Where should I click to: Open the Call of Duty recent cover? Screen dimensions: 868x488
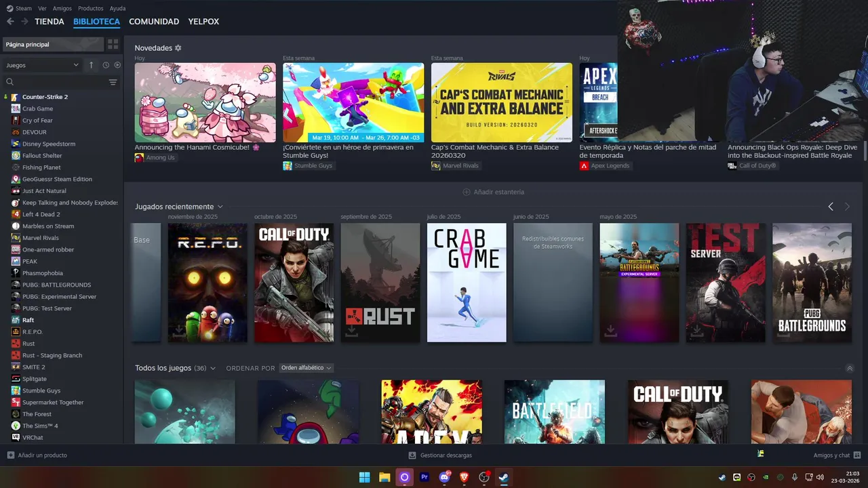[294, 283]
